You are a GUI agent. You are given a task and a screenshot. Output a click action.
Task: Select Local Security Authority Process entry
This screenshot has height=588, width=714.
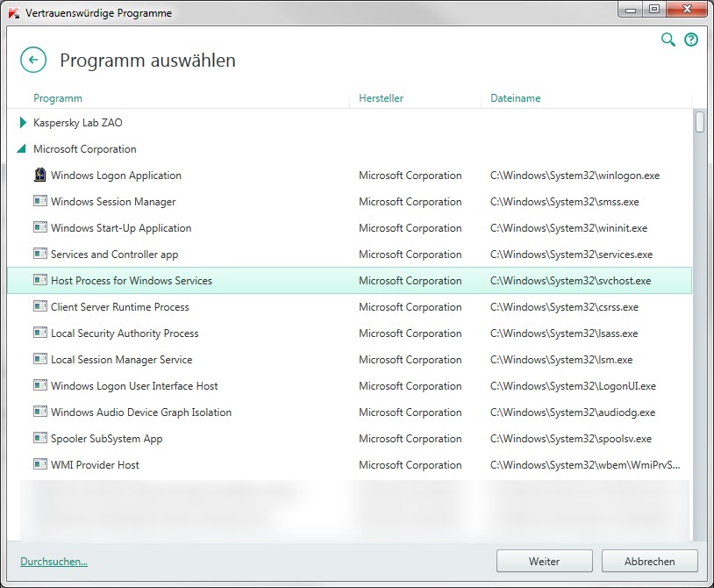tap(125, 333)
